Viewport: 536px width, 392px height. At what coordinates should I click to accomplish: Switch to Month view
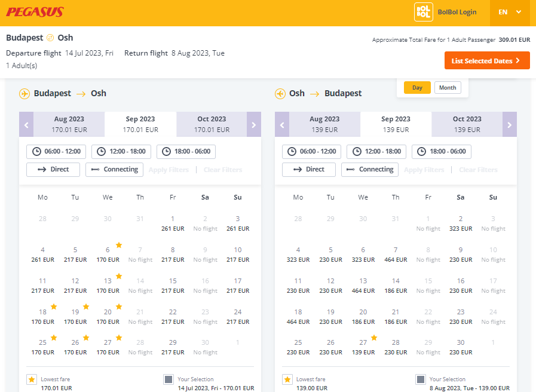coord(448,87)
